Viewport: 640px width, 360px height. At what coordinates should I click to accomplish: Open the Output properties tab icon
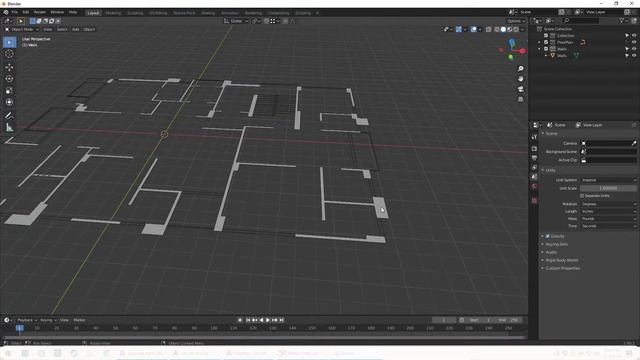pyautogui.click(x=534, y=158)
